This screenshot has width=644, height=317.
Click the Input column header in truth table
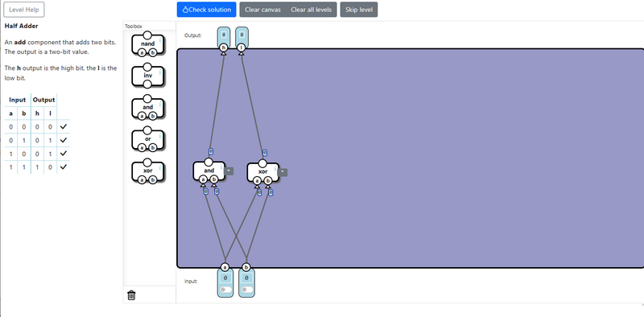pyautogui.click(x=18, y=100)
